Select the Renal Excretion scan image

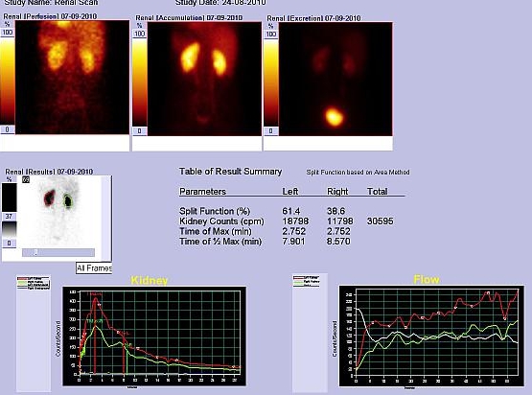coord(335,79)
